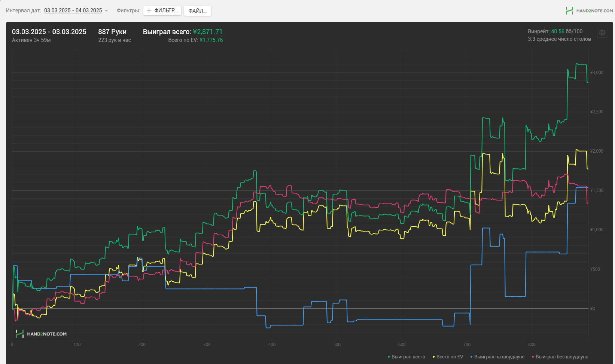Click the ¥1,500 y-axis label
The image size is (615, 364).
(x=597, y=190)
